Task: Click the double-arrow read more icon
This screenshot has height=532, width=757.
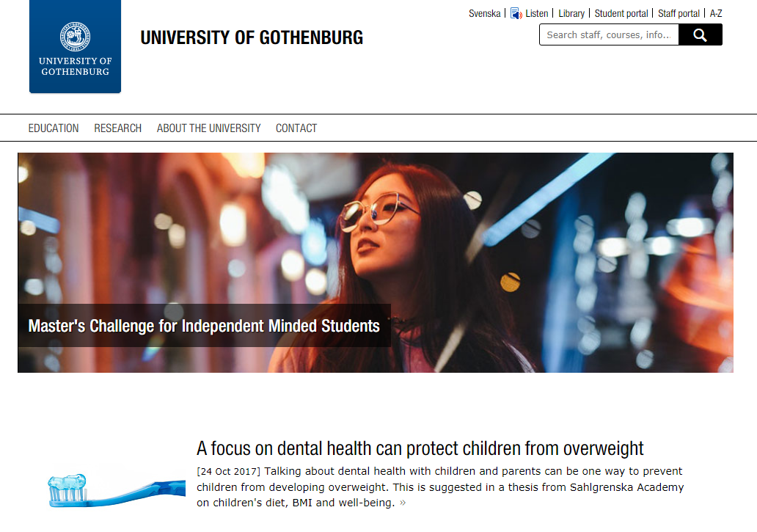Action: tap(403, 503)
